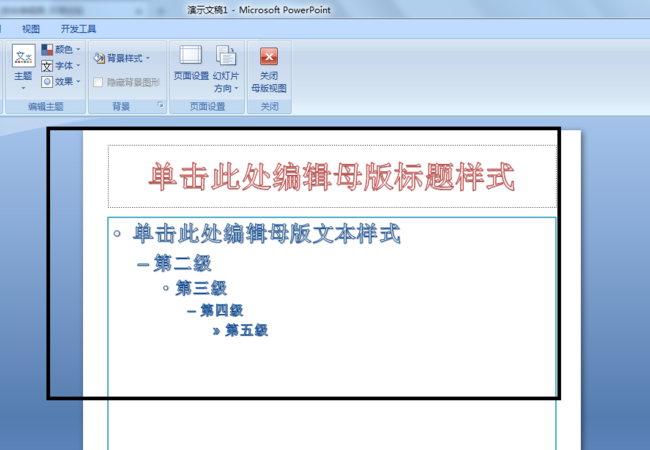Click the 第五级 outline level text

pos(247,331)
